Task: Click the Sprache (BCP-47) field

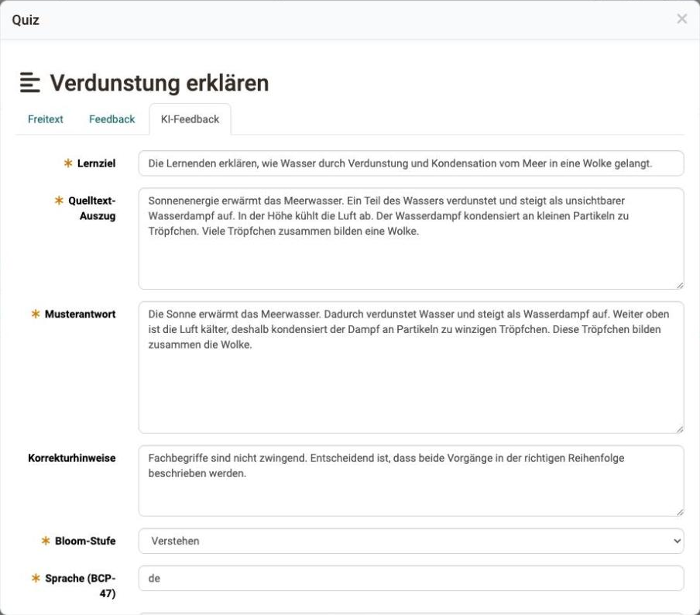Action: [x=410, y=579]
